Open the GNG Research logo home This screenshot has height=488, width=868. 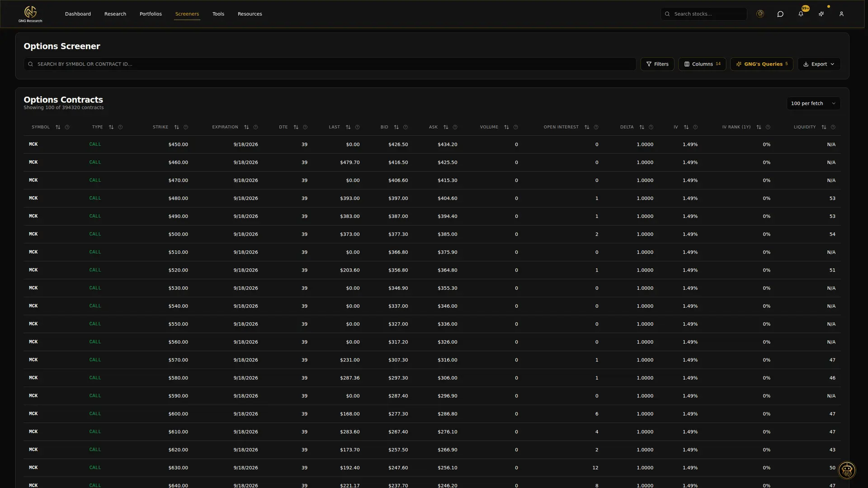coord(30,14)
